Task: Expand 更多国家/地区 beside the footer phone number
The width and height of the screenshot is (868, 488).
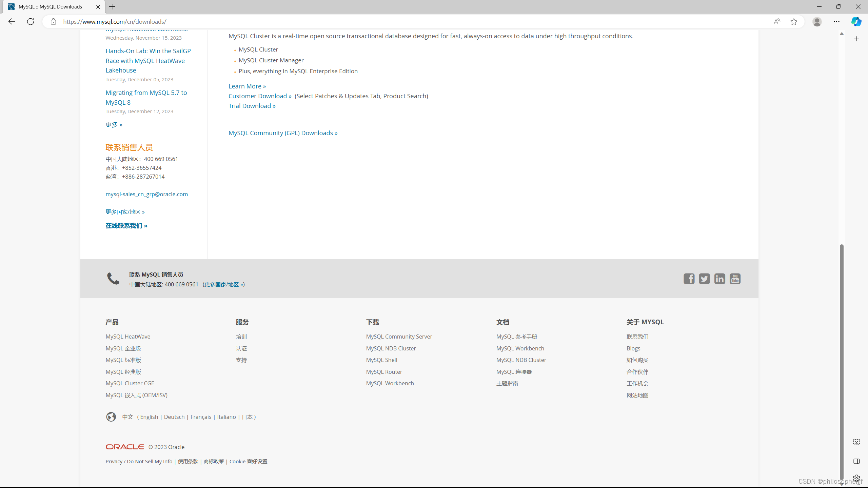Action: (223, 284)
